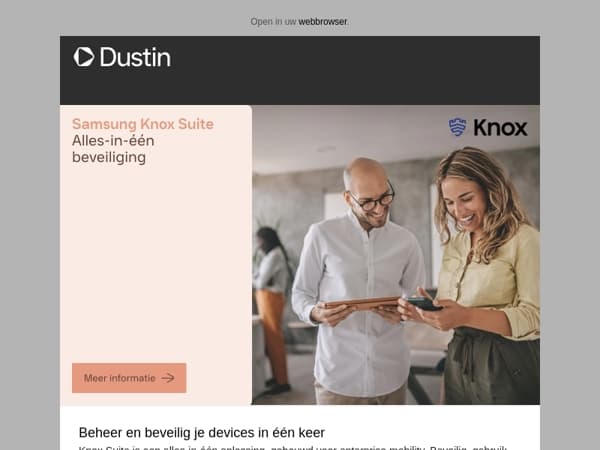This screenshot has height=450, width=600.
Task: Click the Open in uw text
Action: pos(273,22)
